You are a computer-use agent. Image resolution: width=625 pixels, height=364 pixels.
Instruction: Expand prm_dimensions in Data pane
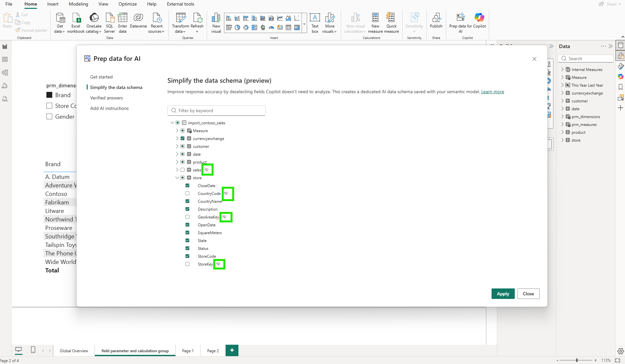563,116
